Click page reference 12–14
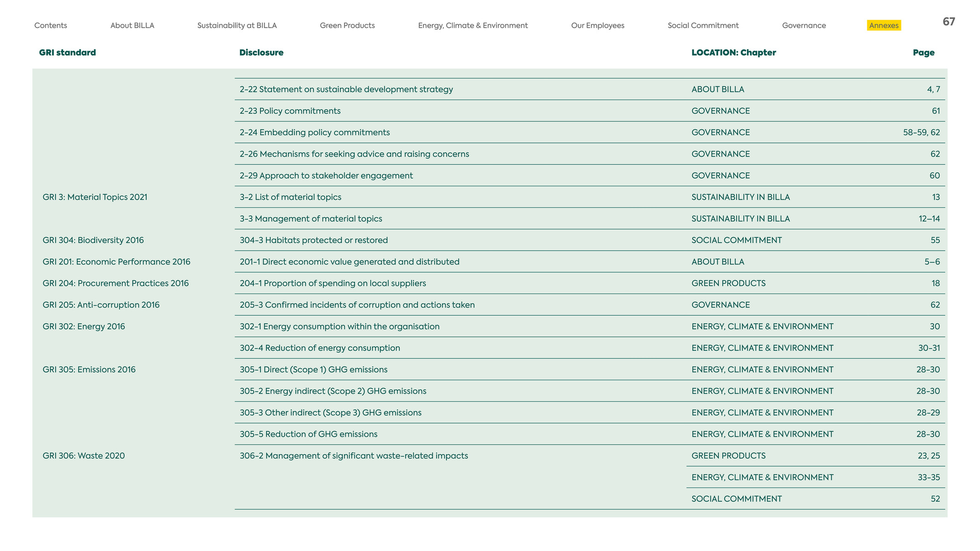Image resolution: width=980 pixels, height=551 pixels. point(929,219)
